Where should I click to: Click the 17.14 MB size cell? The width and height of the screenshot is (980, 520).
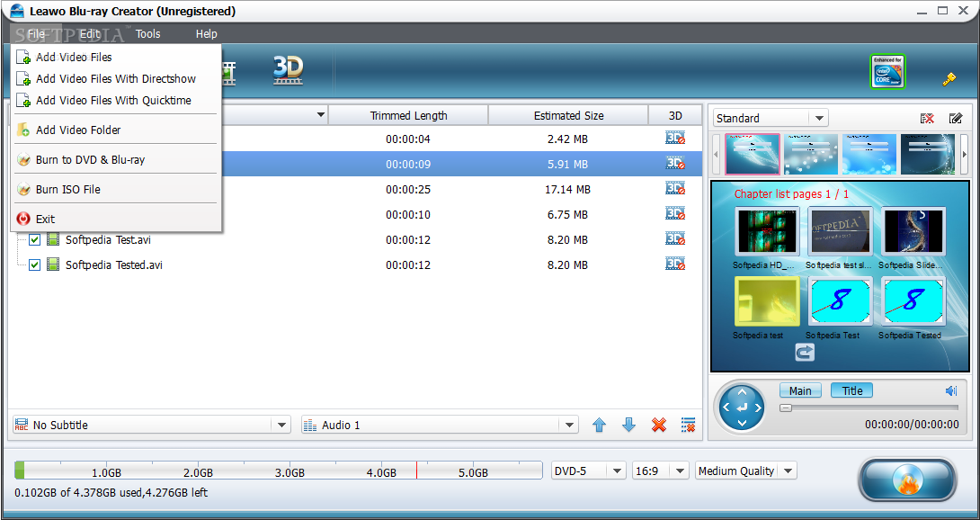point(567,189)
